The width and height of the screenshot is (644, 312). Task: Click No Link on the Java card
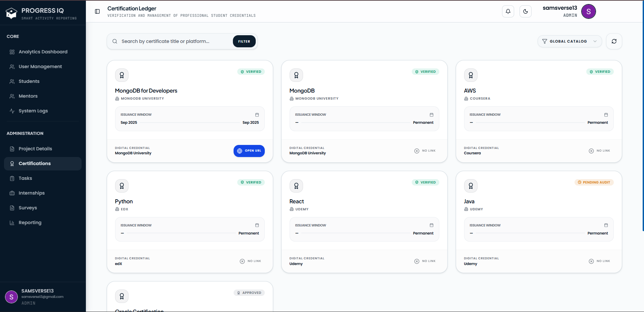(x=599, y=261)
